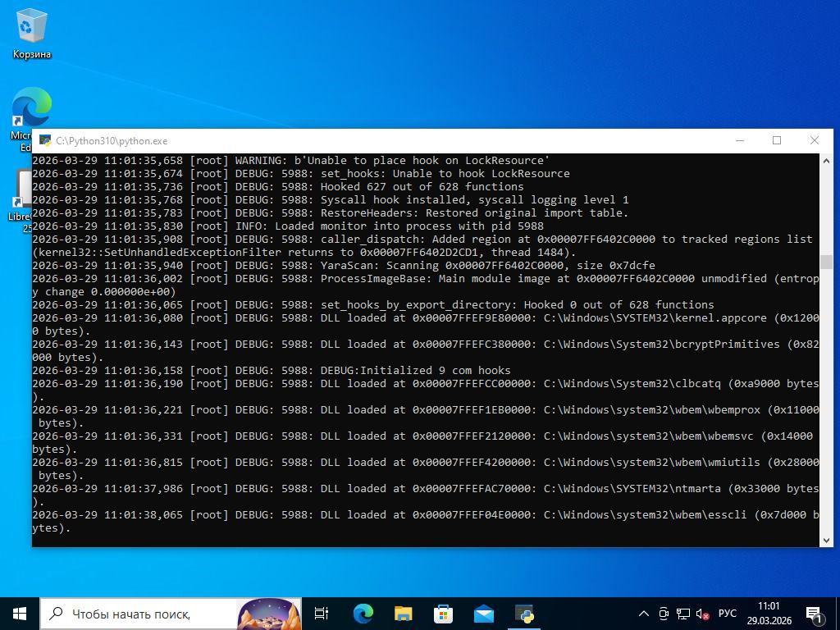Switch input language via РУС indicator
This screenshot has width=840, height=630.
pos(728,614)
